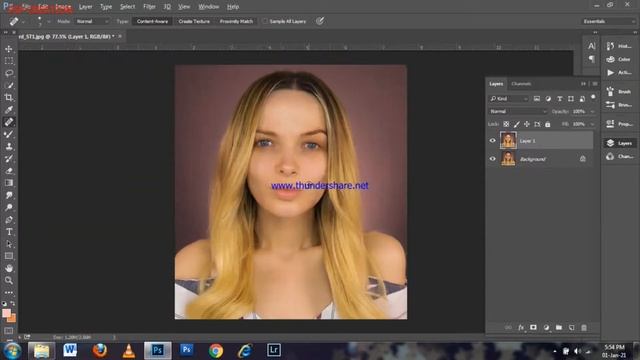The width and height of the screenshot is (640, 360).
Task: Select the History Brush tool
Action: (x=9, y=158)
